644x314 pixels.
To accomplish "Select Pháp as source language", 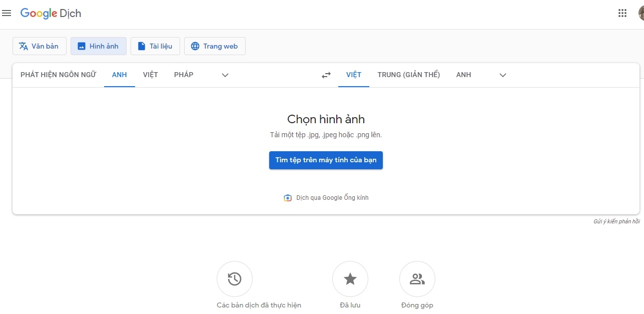I will point(184,75).
